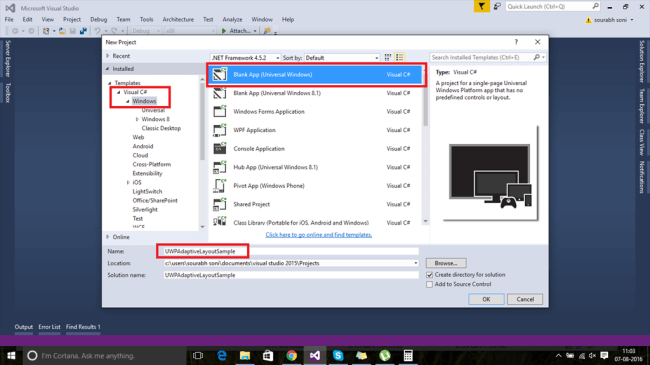Click the Browse button
Viewport: 650px width, 365px height.
click(446, 263)
